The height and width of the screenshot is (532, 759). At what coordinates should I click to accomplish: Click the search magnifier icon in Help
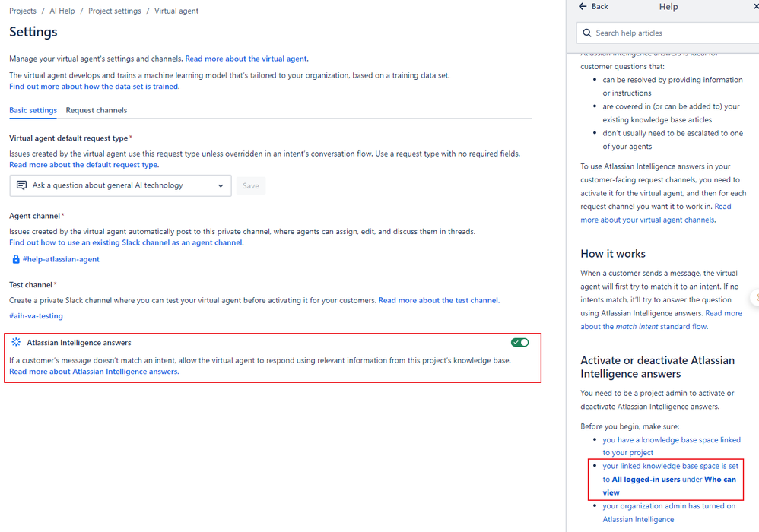point(586,33)
